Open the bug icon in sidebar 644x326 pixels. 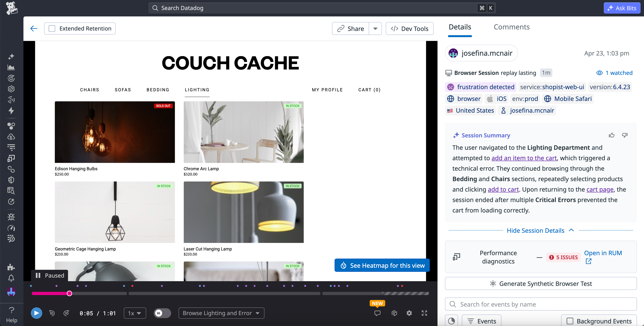point(11,217)
